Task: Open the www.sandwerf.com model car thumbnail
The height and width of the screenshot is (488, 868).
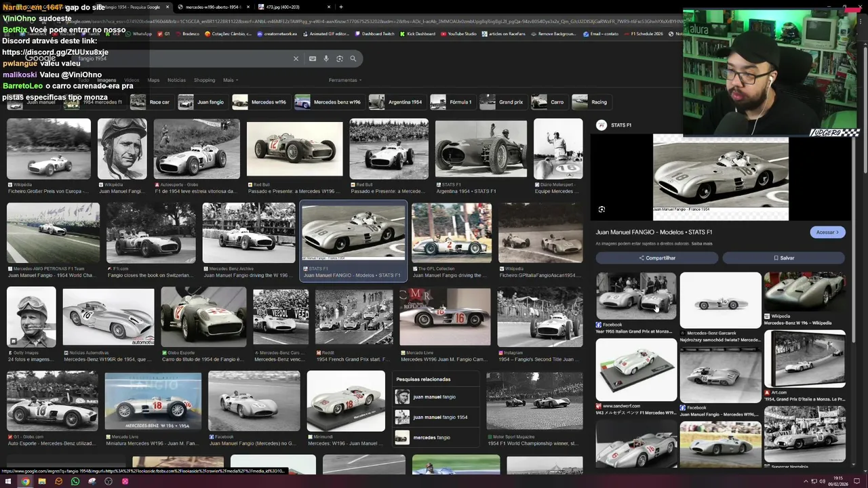Action: click(636, 369)
